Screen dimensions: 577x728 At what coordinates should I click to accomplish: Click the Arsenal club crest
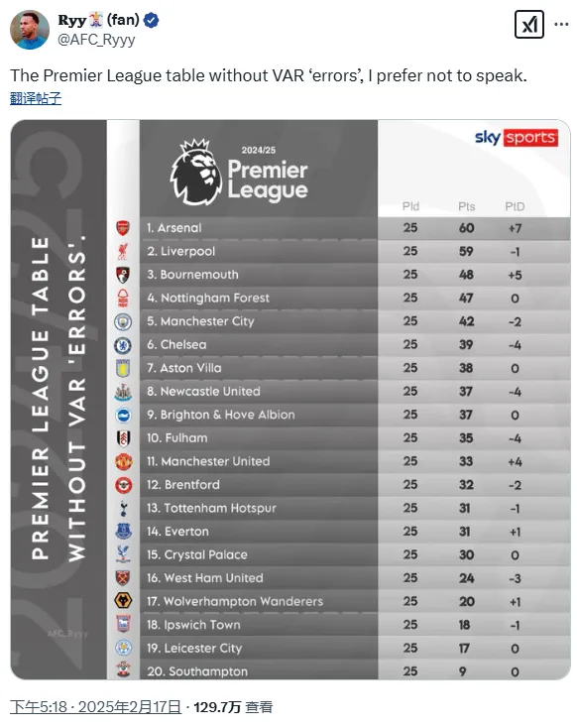point(123,228)
